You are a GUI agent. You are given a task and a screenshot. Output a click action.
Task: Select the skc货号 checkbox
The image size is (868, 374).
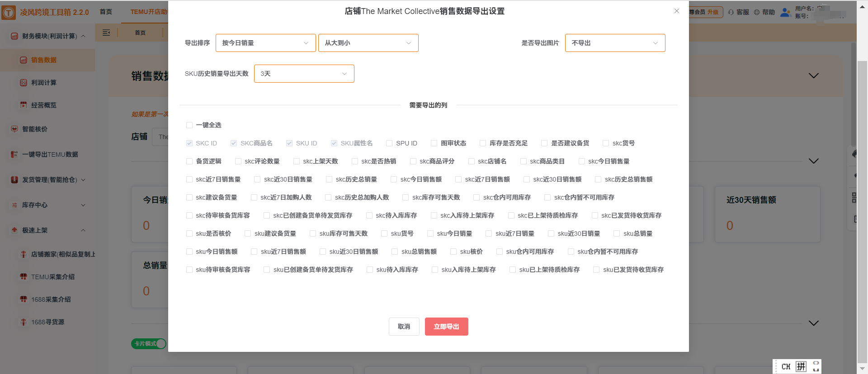point(606,143)
